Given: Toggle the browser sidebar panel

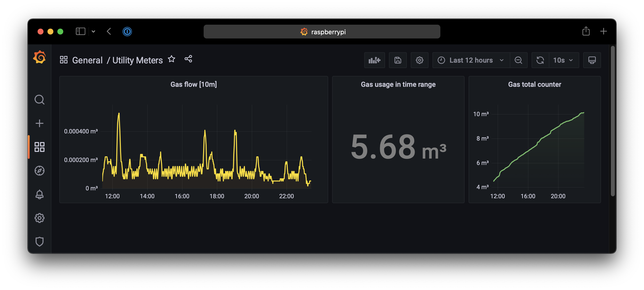Looking at the screenshot, I should click(x=81, y=32).
